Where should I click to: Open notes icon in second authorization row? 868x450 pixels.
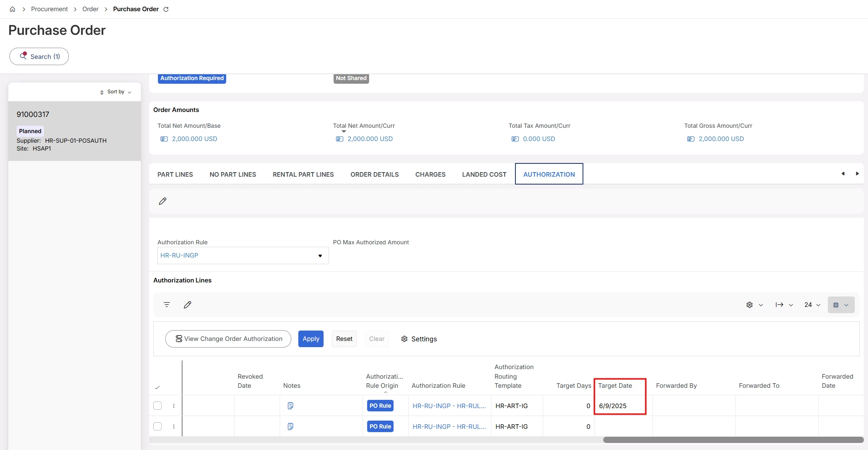(x=290, y=426)
